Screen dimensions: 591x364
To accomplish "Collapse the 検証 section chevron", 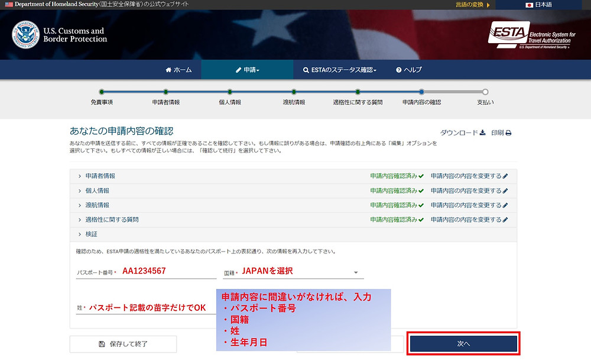I will (80, 235).
